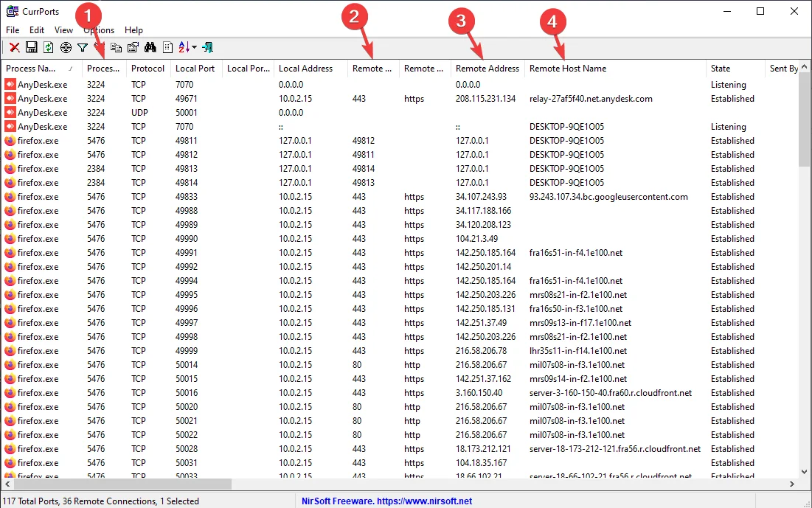Open the View menu
This screenshot has width=812, height=508.
[x=63, y=30]
